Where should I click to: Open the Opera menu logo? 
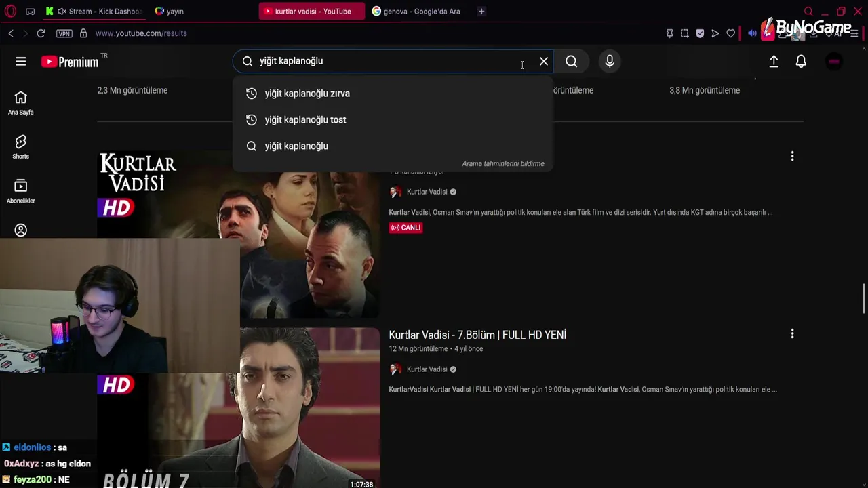click(10, 11)
